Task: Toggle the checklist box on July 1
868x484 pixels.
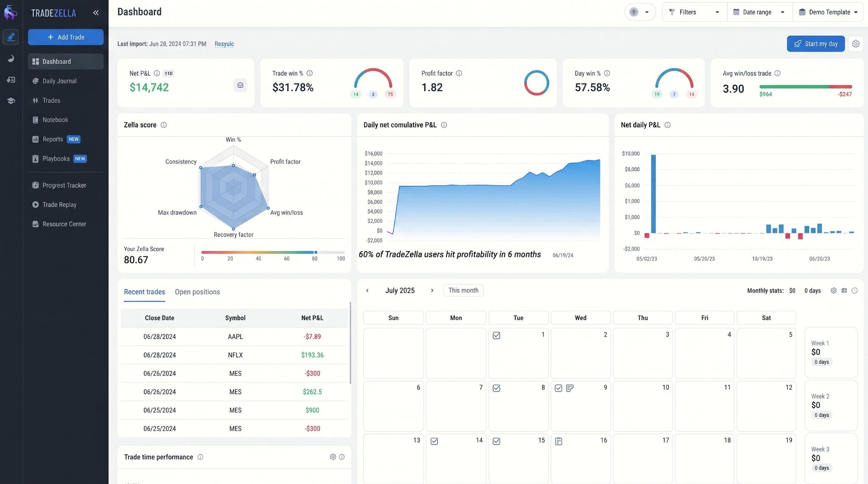Action: [497, 335]
